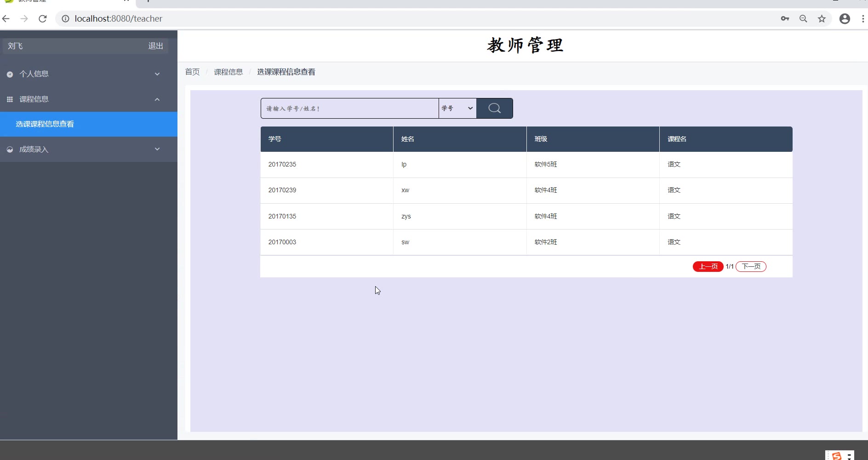868x460 pixels.
Task: Click the saved passwords key icon
Action: [785, 19]
